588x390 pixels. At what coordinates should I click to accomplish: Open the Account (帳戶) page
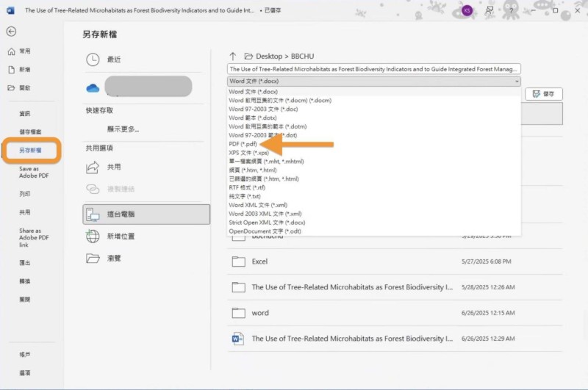25,355
